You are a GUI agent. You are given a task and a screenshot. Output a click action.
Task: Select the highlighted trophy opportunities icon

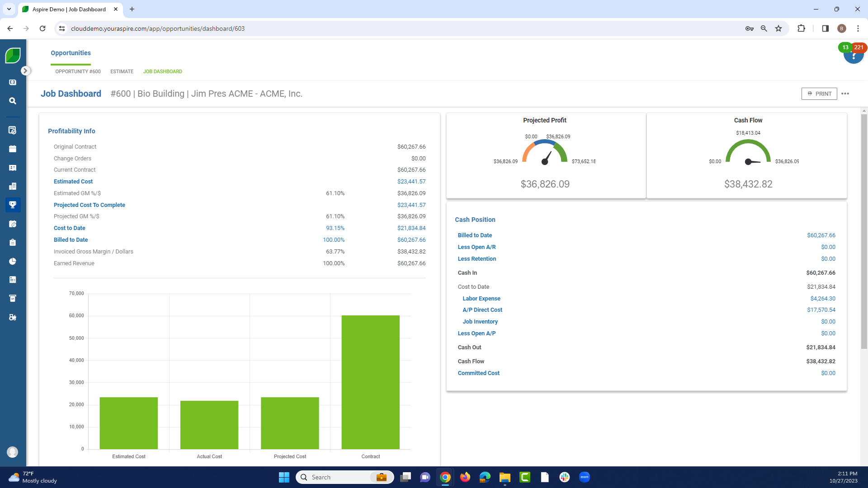pyautogui.click(x=13, y=205)
